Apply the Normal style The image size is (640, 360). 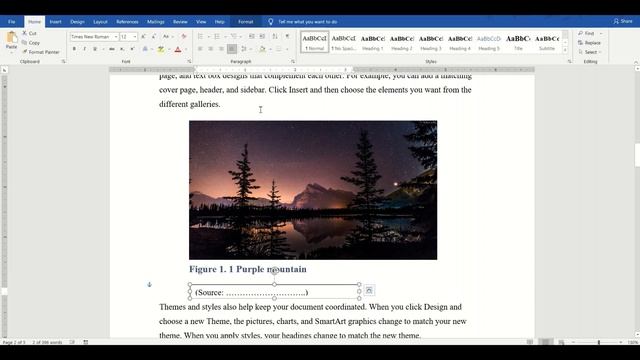[314, 42]
